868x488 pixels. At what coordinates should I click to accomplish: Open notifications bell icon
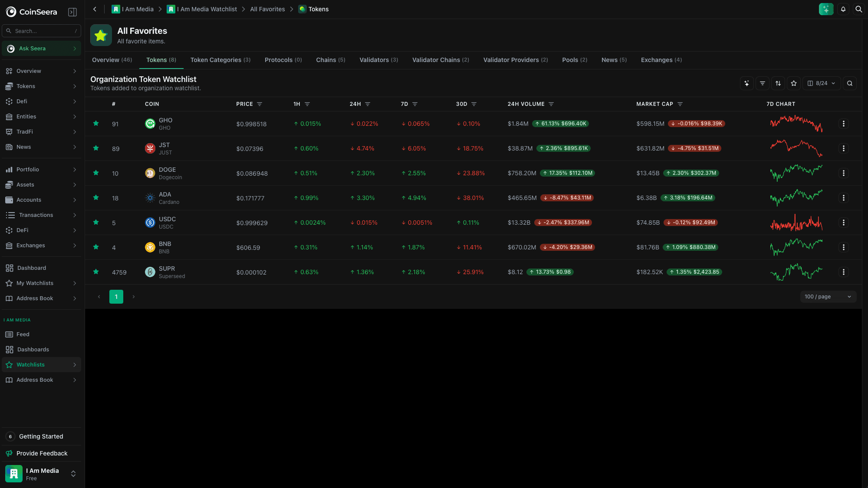click(x=843, y=9)
